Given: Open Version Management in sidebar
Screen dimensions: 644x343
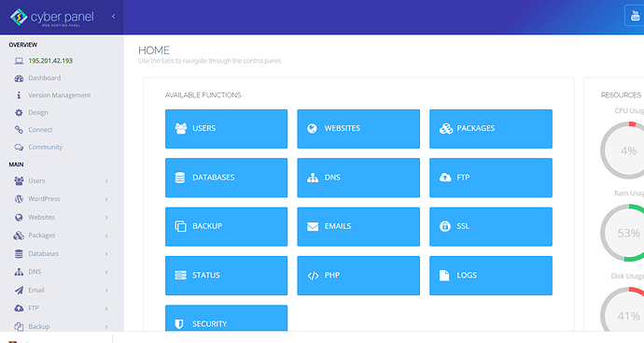Looking at the screenshot, I should (x=59, y=95).
